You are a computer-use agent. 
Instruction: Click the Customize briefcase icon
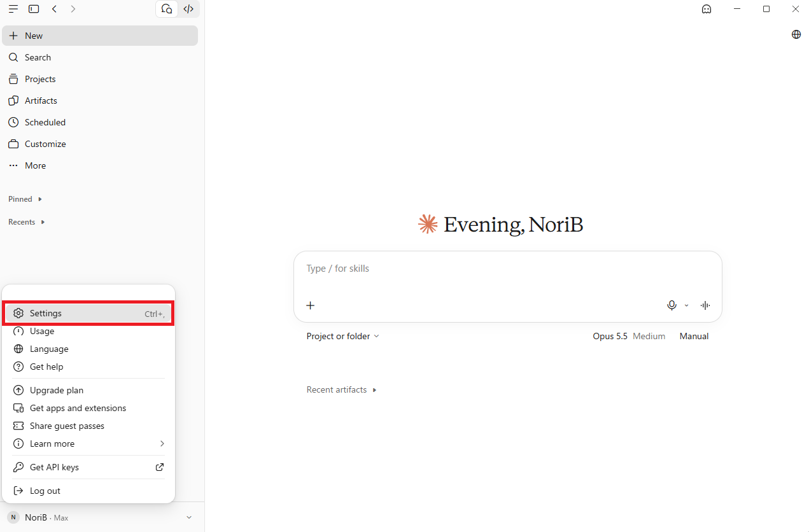(13, 144)
